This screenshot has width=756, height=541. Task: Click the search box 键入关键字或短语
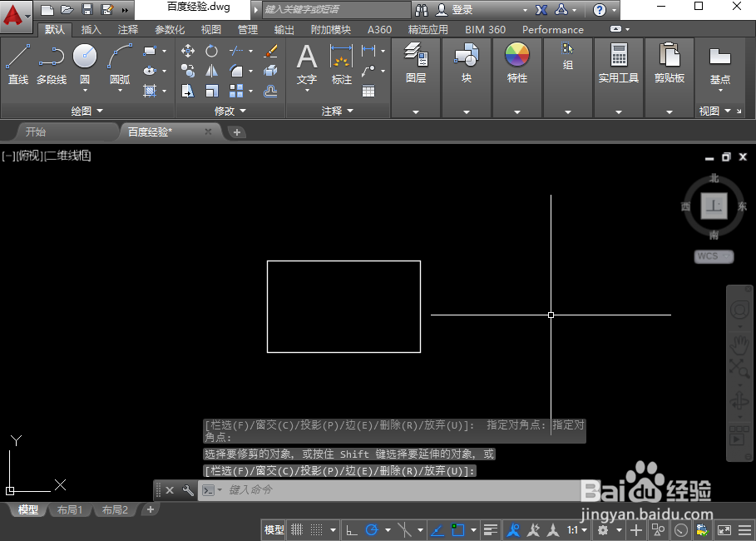tap(337, 9)
